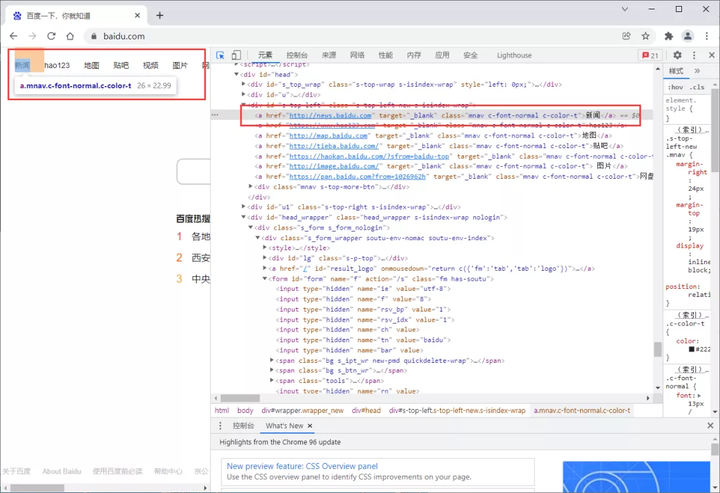This screenshot has width=720, height=493.
Task: Click the red error count badge
Action: click(x=650, y=55)
